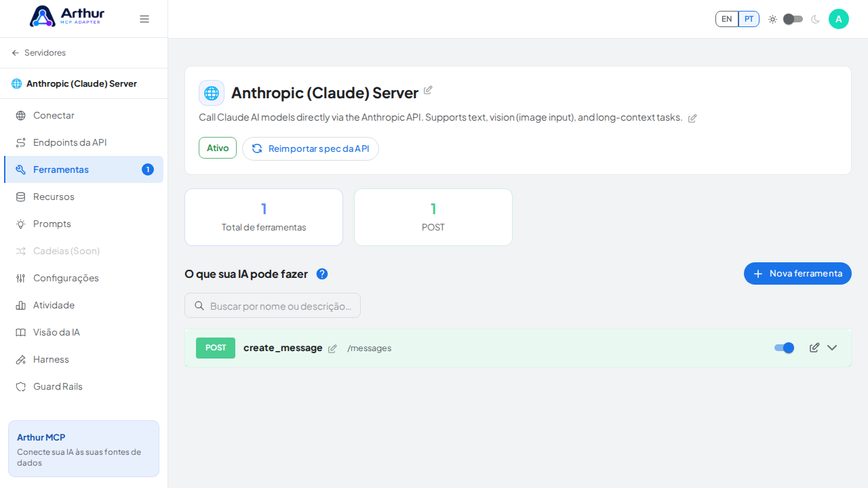Screen dimensions: 868x488
Task: Open the Conectar section
Action: click(83, 115)
